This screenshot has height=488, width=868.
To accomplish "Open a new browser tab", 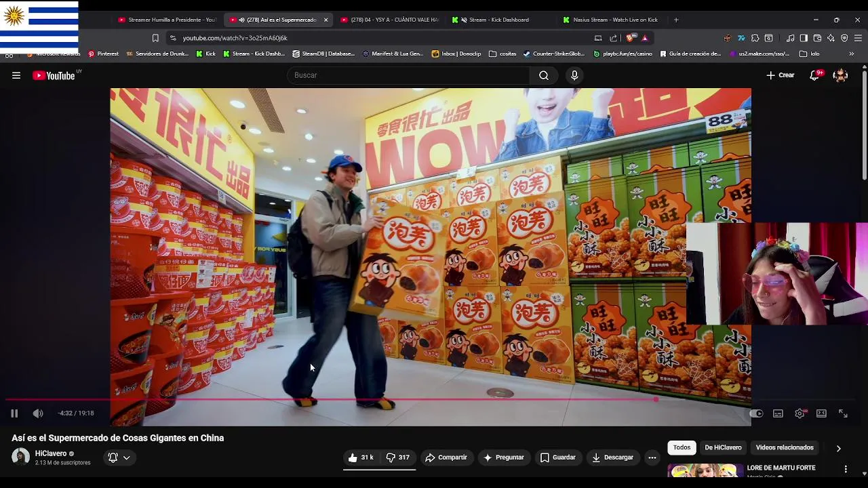I will (x=675, y=20).
